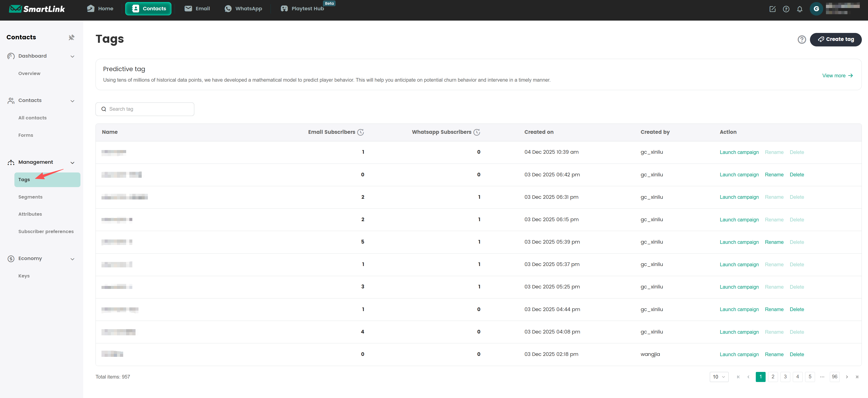Screen dimensions: 868x398
Task: Collapse the Economy sidebar section
Action: click(72, 259)
